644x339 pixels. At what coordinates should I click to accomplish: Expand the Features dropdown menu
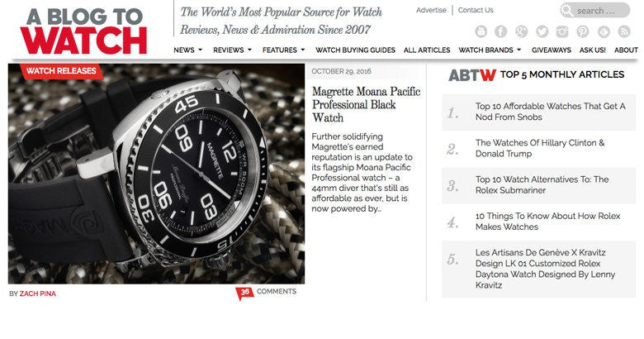pyautogui.click(x=284, y=50)
